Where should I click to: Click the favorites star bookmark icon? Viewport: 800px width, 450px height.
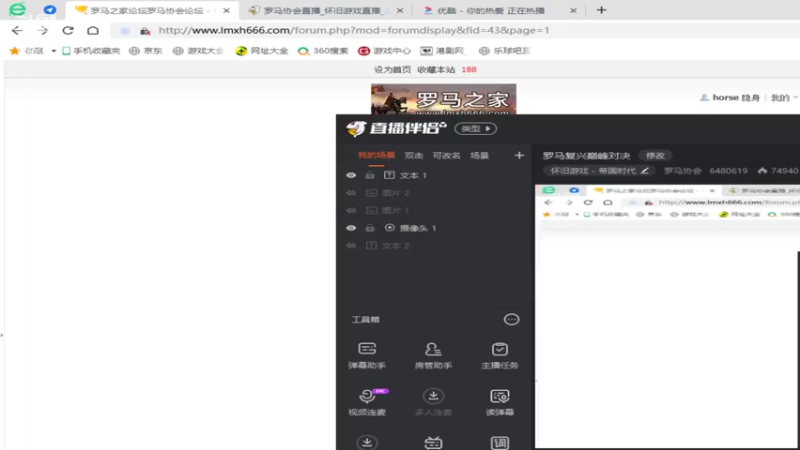tap(15, 51)
